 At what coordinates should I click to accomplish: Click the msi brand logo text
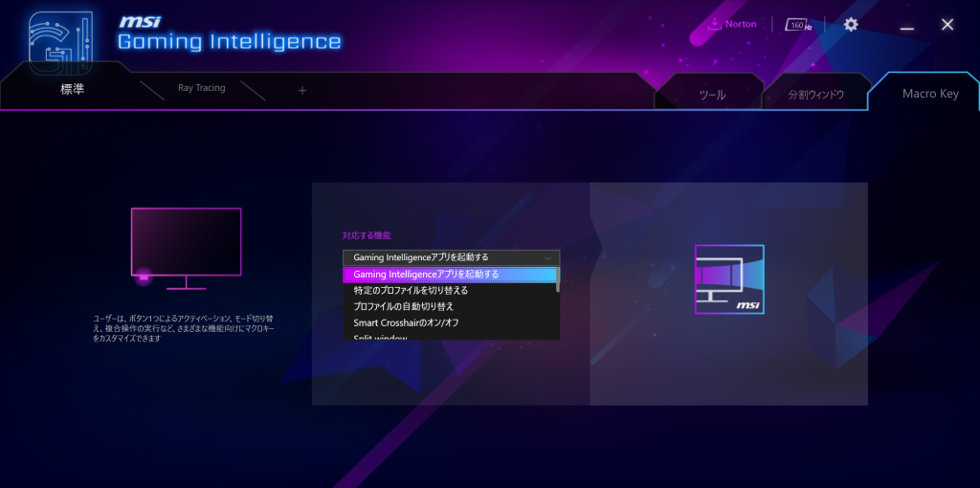tap(140, 22)
